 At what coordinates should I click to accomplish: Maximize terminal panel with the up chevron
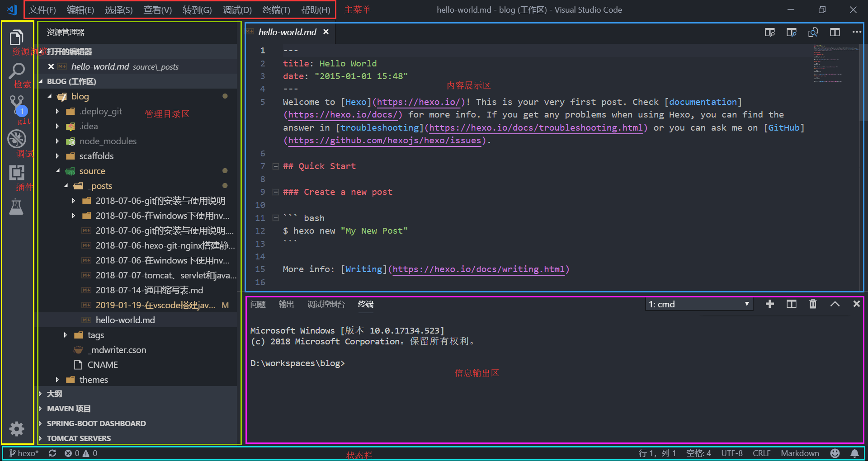click(x=835, y=304)
